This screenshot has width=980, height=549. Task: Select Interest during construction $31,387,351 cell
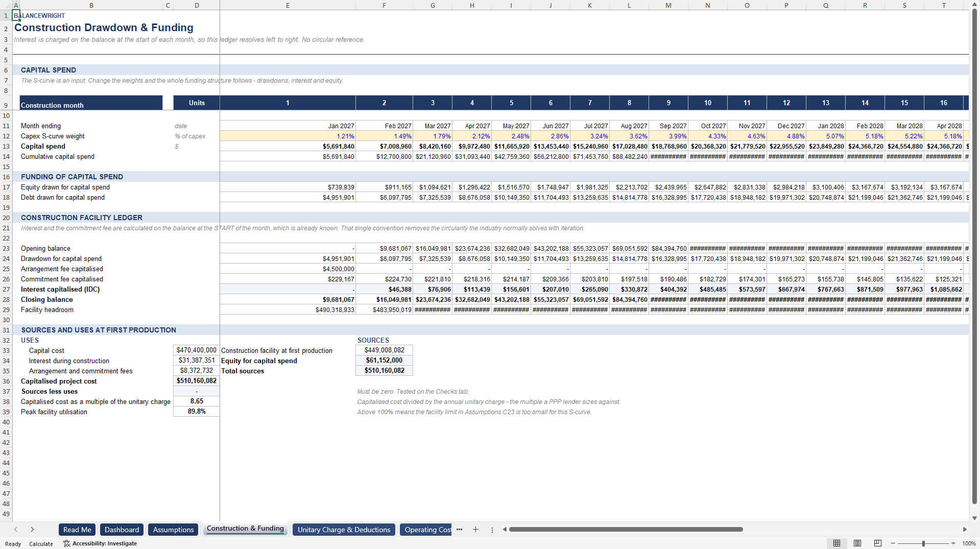(x=197, y=361)
